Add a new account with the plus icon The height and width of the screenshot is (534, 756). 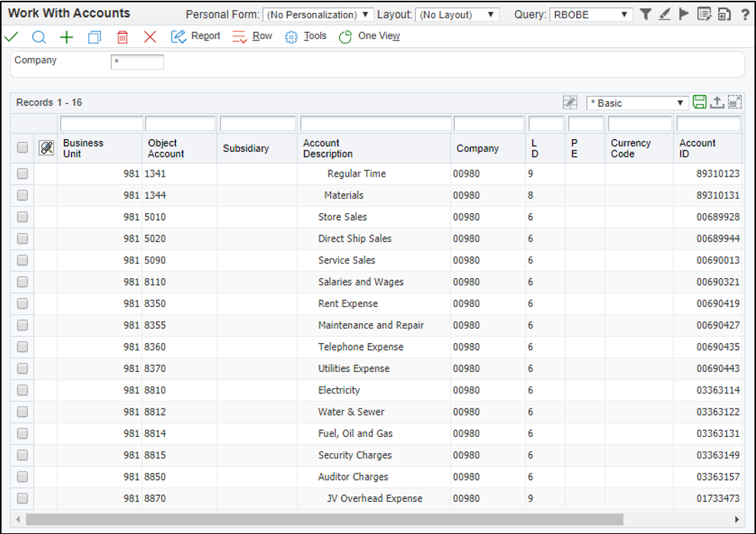(x=66, y=36)
